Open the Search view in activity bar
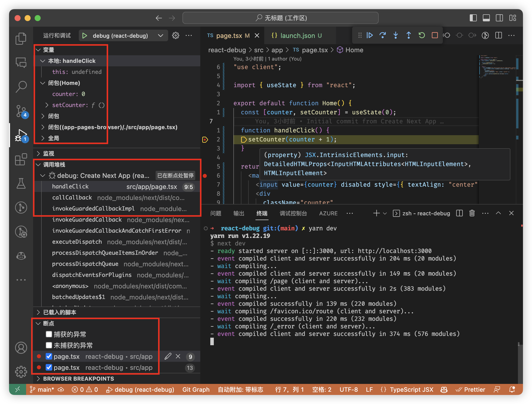Viewport: 532px width, 404px height. (21, 87)
